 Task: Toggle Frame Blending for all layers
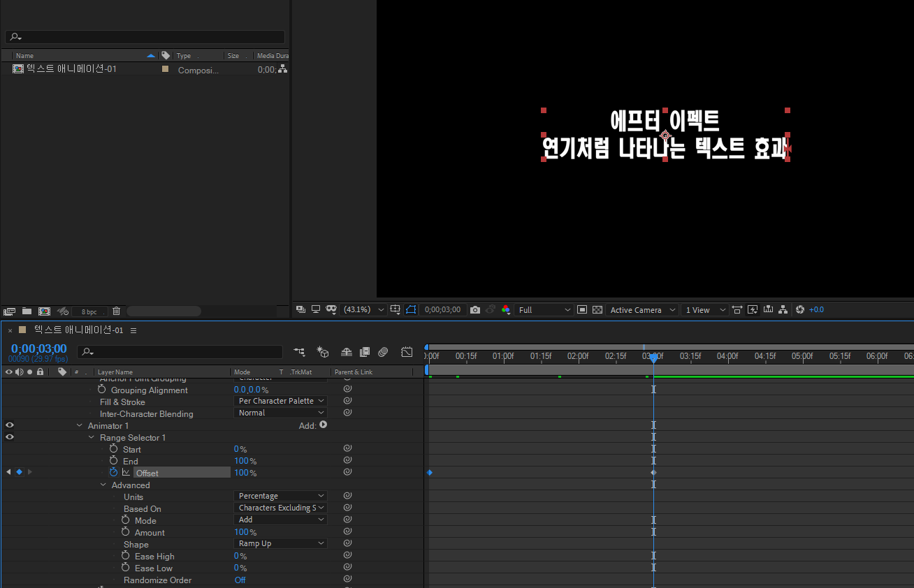[x=365, y=352]
